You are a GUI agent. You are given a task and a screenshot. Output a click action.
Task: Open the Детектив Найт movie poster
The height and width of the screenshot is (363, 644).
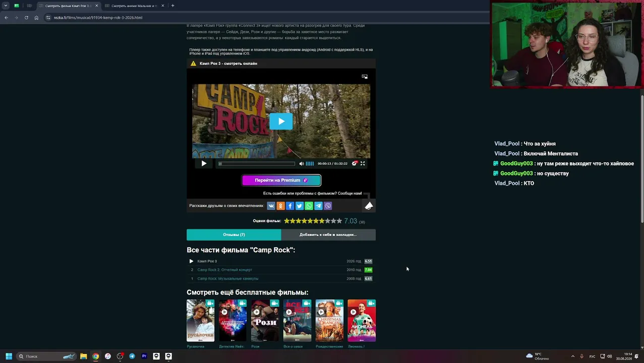pyautogui.click(x=232, y=321)
